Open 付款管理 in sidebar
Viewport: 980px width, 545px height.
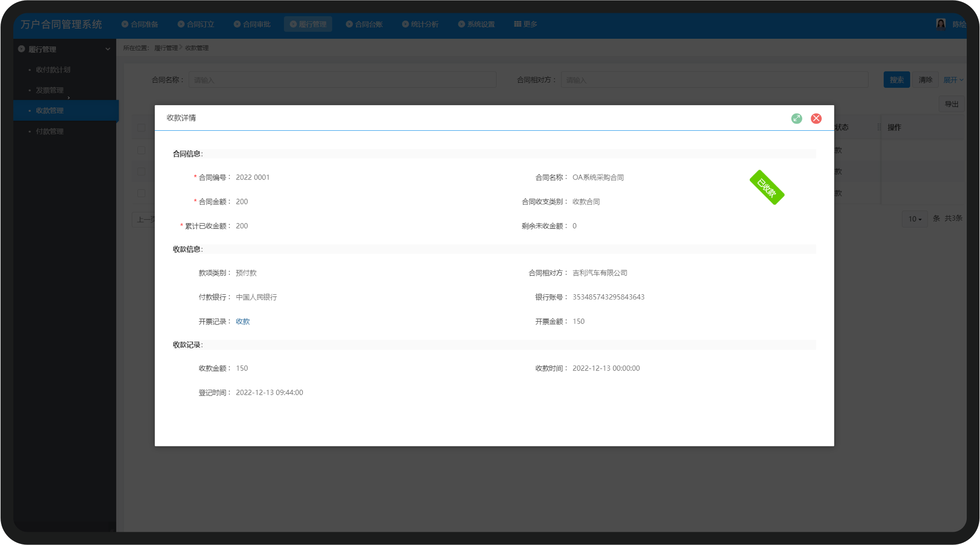coord(50,131)
